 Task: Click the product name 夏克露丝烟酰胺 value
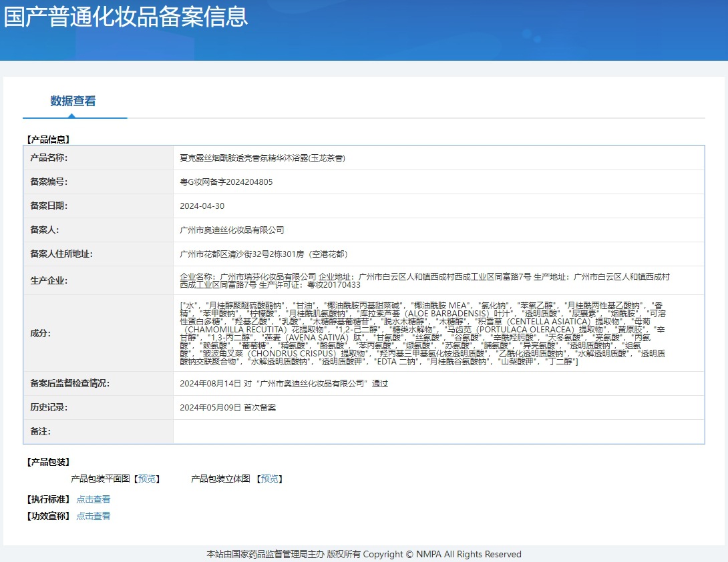262,158
